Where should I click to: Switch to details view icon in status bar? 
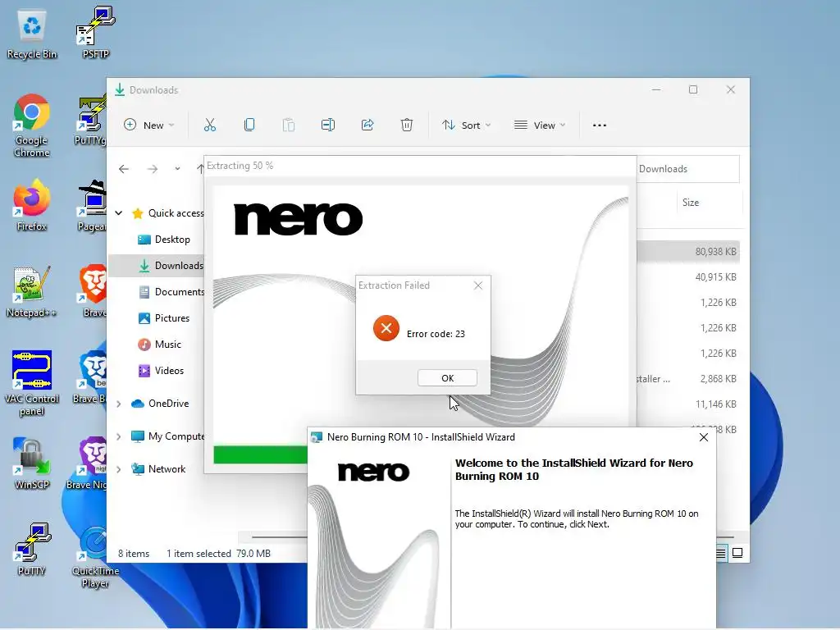tap(721, 553)
